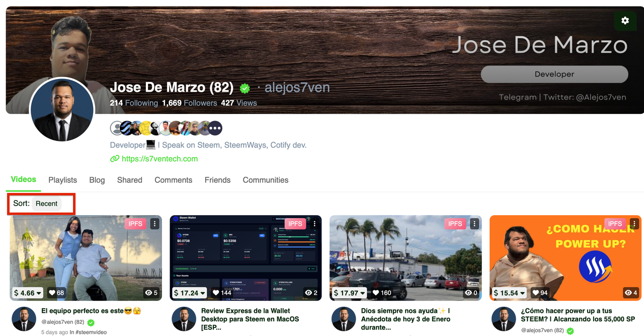Click author avatar beside 'Dios siempre nos ayuda'
The width and height of the screenshot is (644, 336).
(x=344, y=319)
